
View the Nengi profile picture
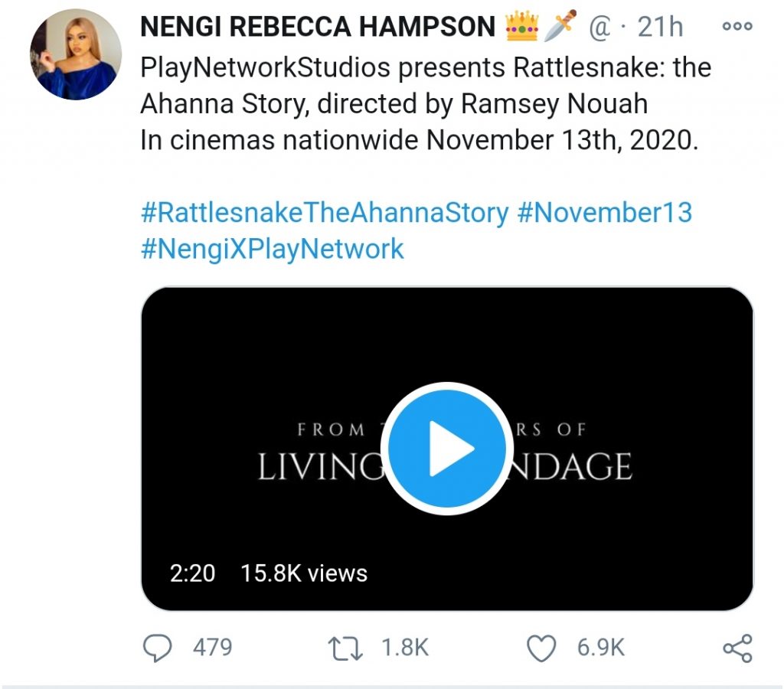click(x=75, y=54)
